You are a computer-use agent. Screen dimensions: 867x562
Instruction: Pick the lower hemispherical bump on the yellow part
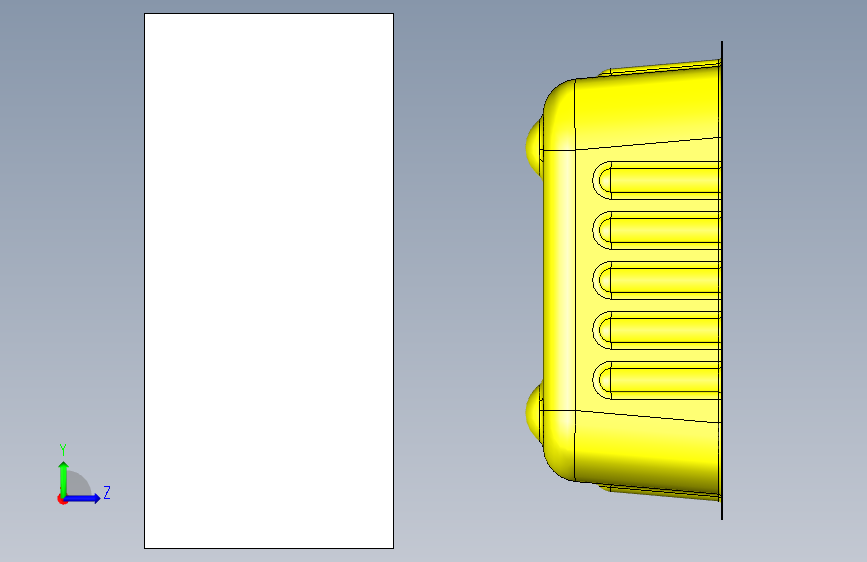tap(534, 413)
